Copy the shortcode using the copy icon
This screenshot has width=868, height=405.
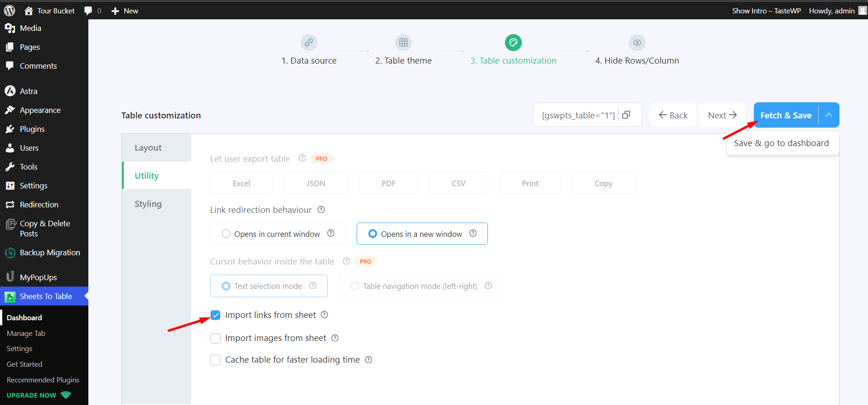626,115
